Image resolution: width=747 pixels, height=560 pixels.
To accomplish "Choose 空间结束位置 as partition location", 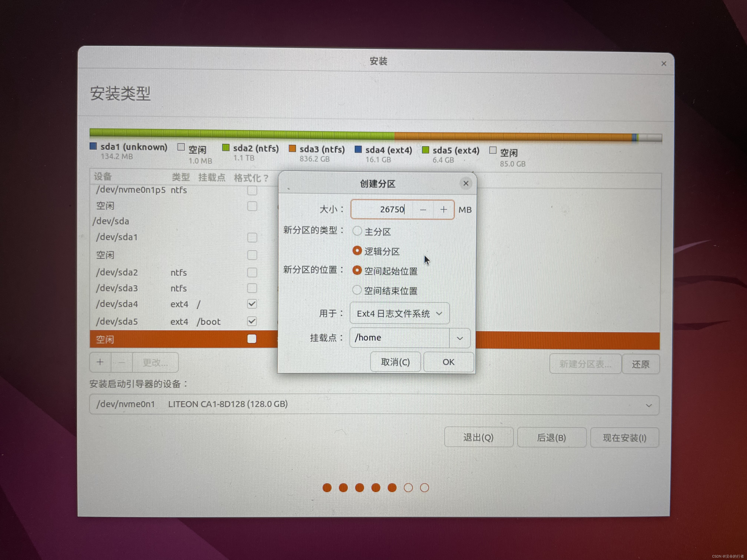I will click(357, 290).
